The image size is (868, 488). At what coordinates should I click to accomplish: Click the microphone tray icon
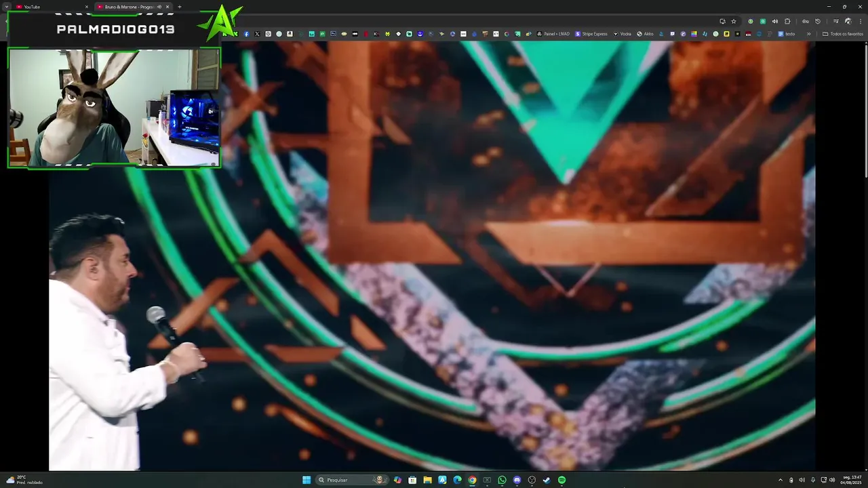[x=813, y=480]
